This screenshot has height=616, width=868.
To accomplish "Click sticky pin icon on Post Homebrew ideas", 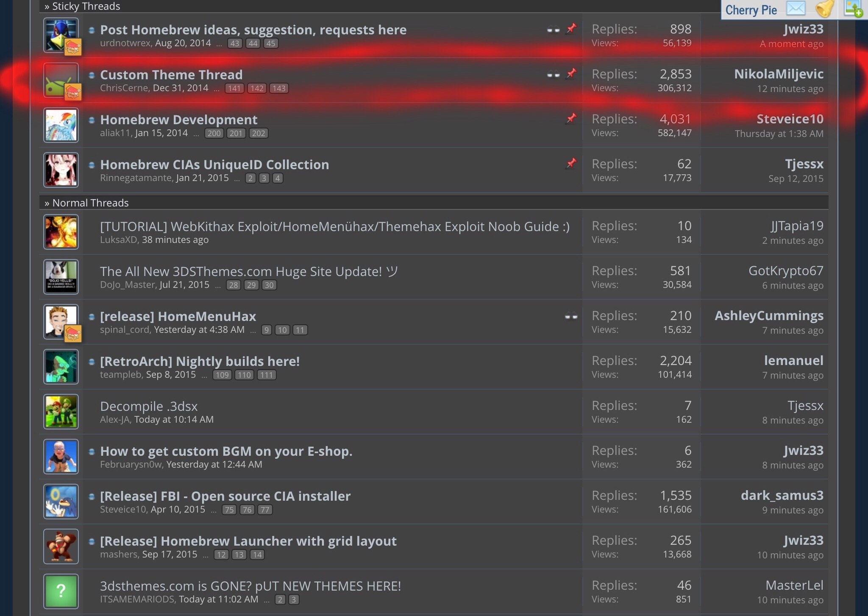I will click(x=571, y=29).
